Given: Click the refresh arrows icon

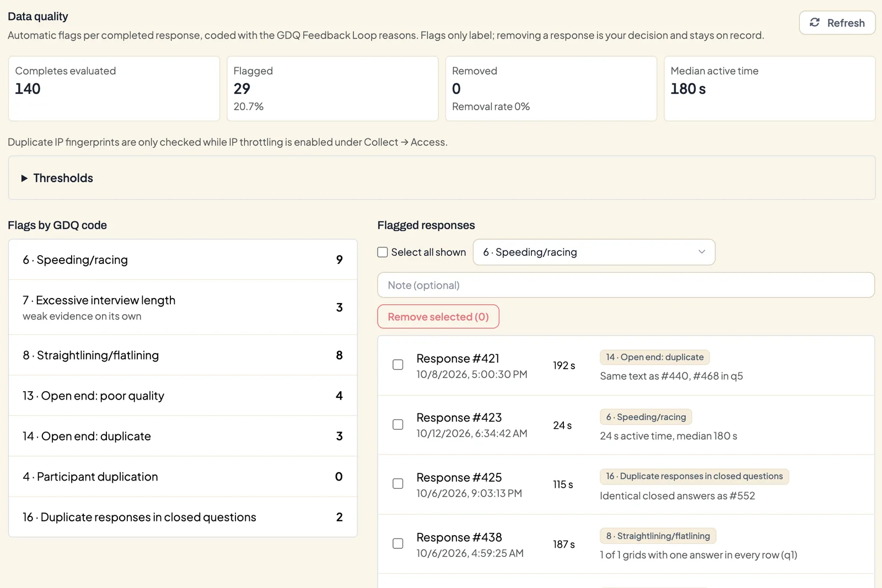Looking at the screenshot, I should (x=814, y=23).
